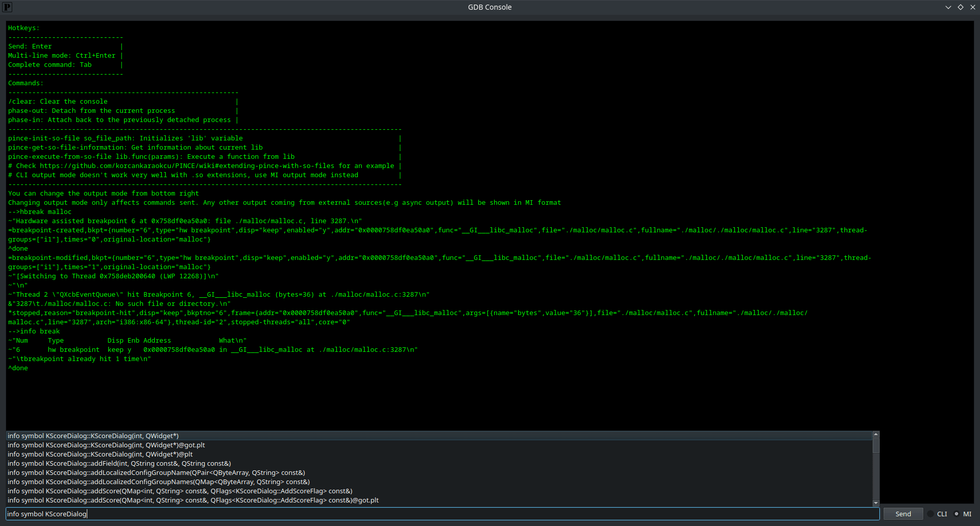Click 'Multi-line mode: Ctrl+Enter' hotkey line

click(x=62, y=56)
